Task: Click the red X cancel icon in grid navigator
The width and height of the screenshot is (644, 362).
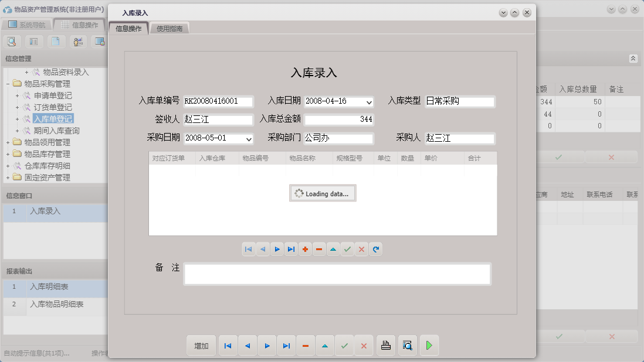Action: (361, 249)
